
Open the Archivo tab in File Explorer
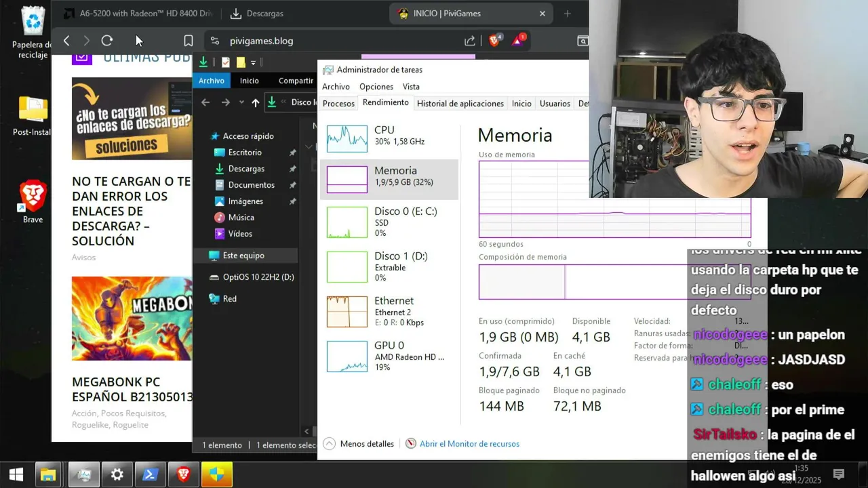[212, 81]
